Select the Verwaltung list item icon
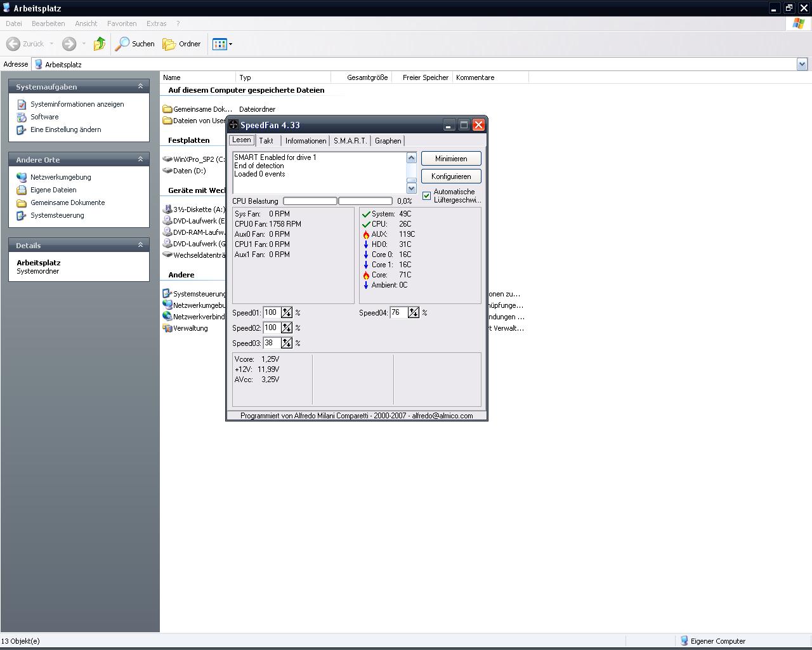Screen dimensions: 812x650 167,328
